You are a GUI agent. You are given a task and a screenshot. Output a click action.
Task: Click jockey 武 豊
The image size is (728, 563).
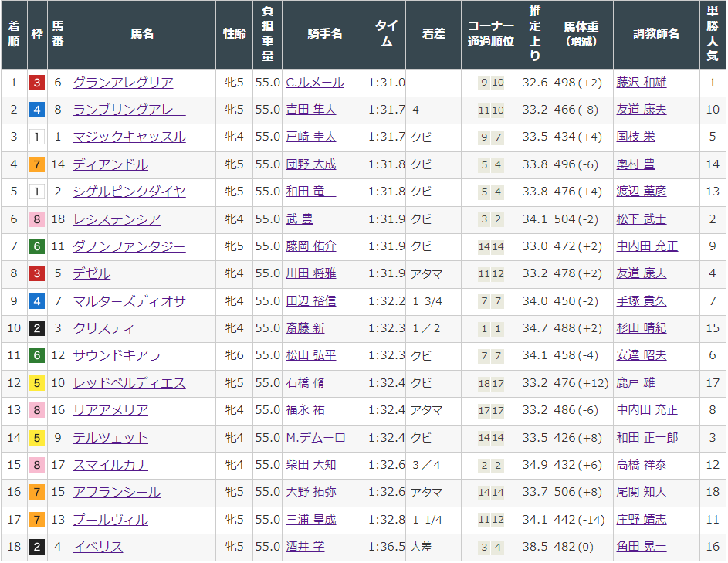[300, 219]
